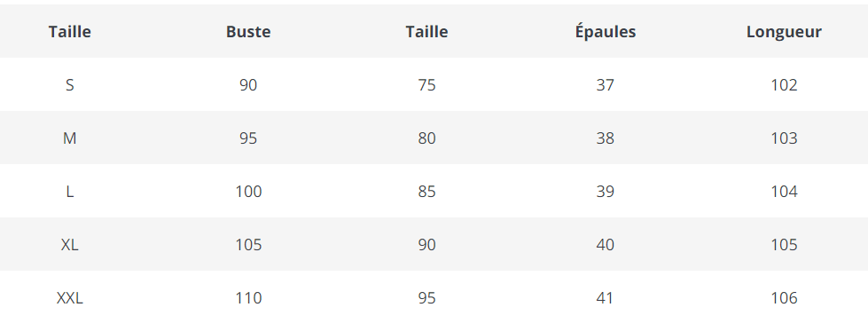Viewport: 868px width, 331px height.
Task: Select the XL size row label
Action: pos(69,245)
